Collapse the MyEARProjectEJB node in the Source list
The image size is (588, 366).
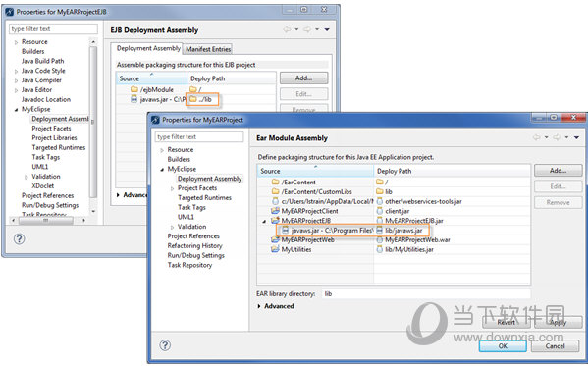(264, 221)
